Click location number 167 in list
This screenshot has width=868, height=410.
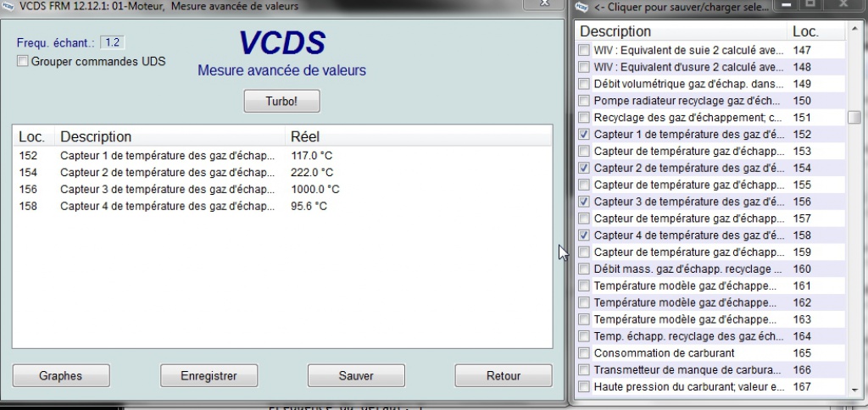[802, 387]
